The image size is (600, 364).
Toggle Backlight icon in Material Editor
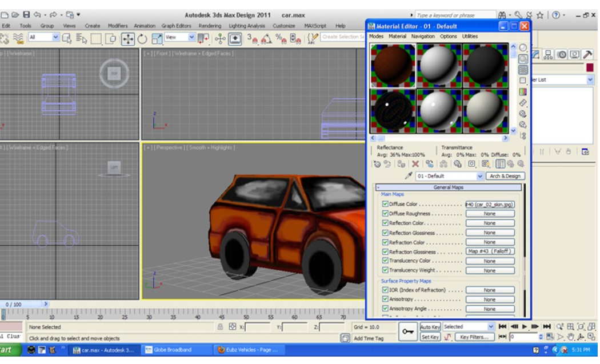[523, 59]
